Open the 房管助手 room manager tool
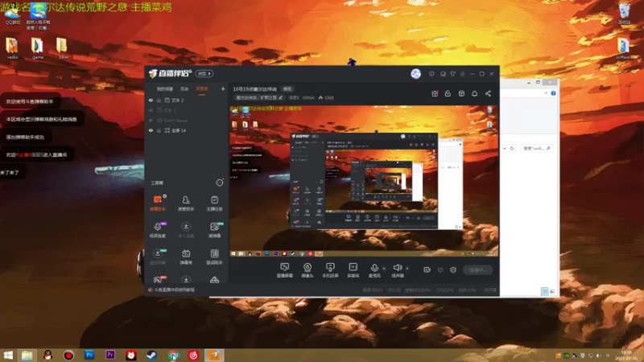 click(x=186, y=203)
